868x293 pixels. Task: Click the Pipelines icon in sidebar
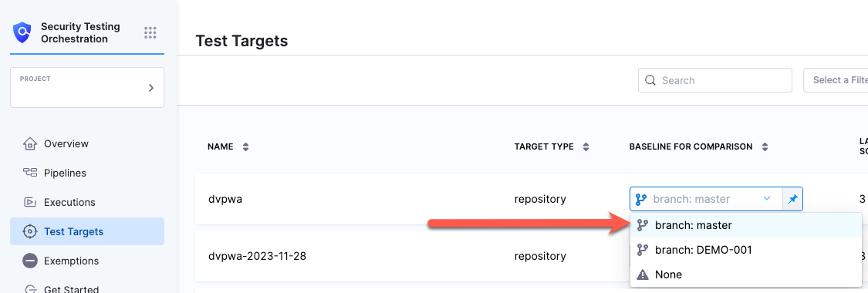[30, 173]
